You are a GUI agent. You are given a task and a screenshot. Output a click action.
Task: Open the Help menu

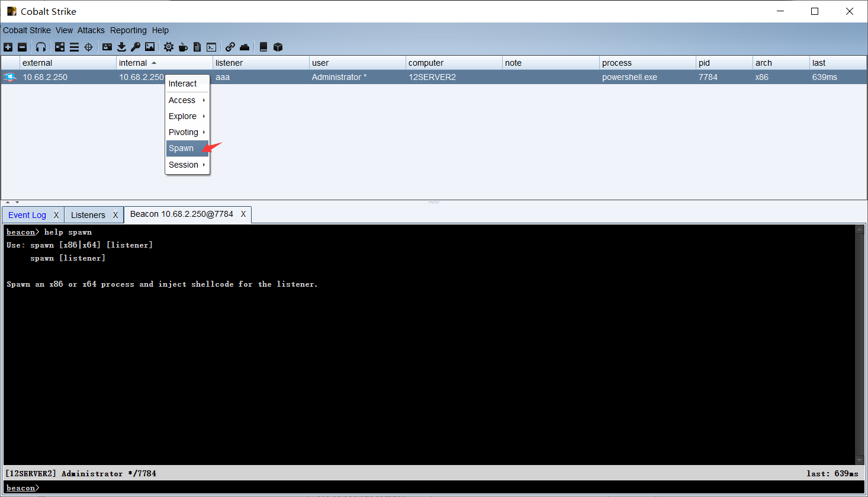160,30
